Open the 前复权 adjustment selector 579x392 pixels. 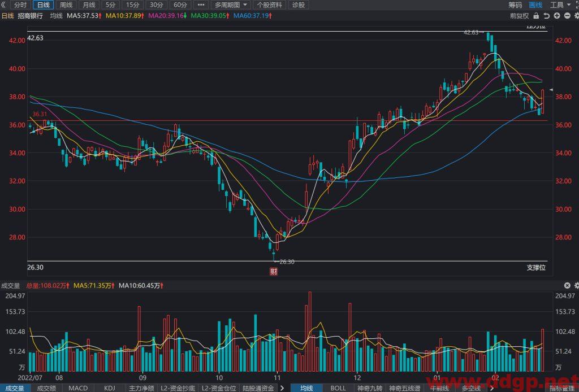[x=519, y=16]
